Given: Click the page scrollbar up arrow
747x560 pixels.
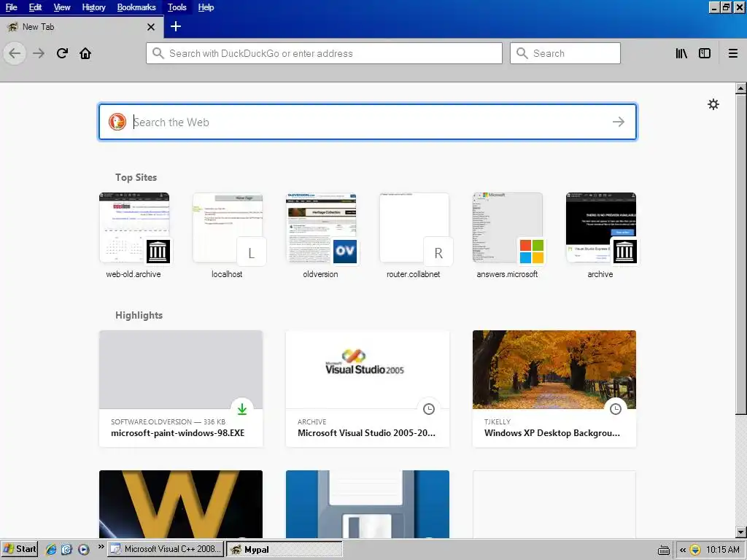Looking at the screenshot, I should (x=741, y=88).
